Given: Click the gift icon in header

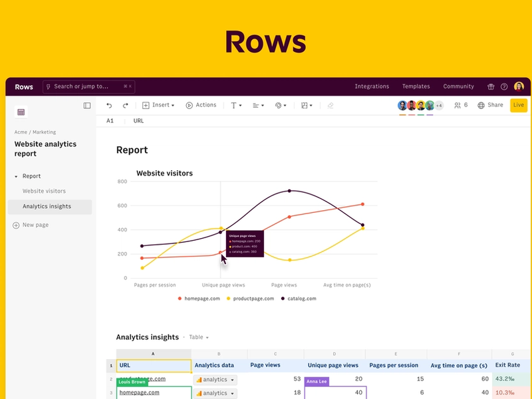Looking at the screenshot, I should (491, 86).
